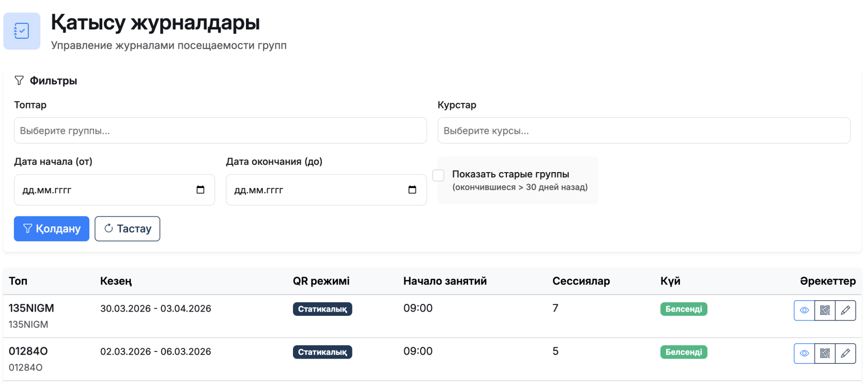Open the Курстар course selection dropdown
868x384 pixels.
643,131
